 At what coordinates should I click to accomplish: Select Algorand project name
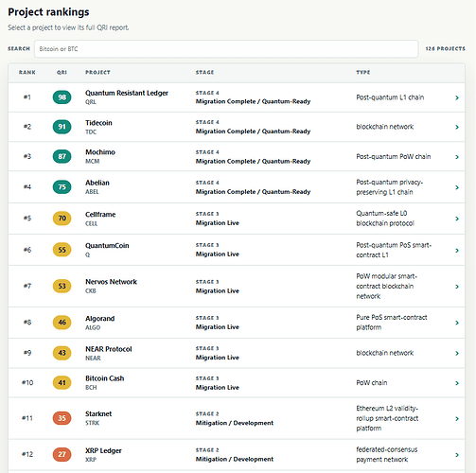99,319
